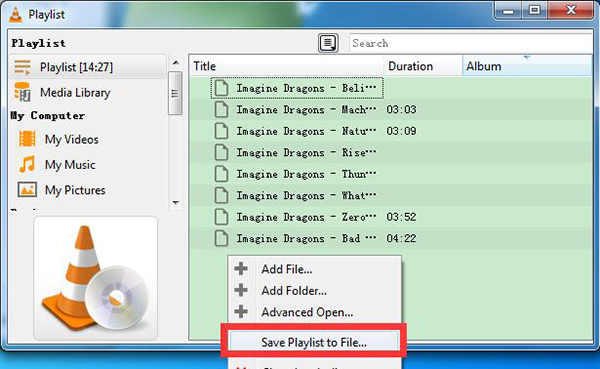600x369 pixels.
Task: Click the plus icon beside Advanced Open
Action: (x=241, y=312)
